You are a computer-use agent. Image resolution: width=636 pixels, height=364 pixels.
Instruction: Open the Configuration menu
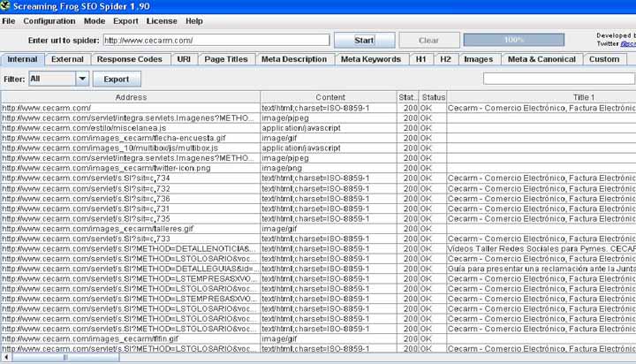(x=49, y=20)
